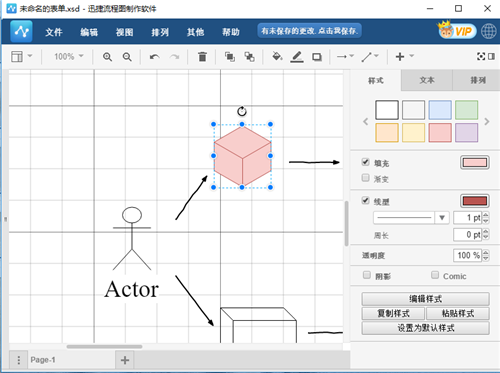Enable the 渐变 gradient checkbox
500x373 pixels.
[x=366, y=178]
